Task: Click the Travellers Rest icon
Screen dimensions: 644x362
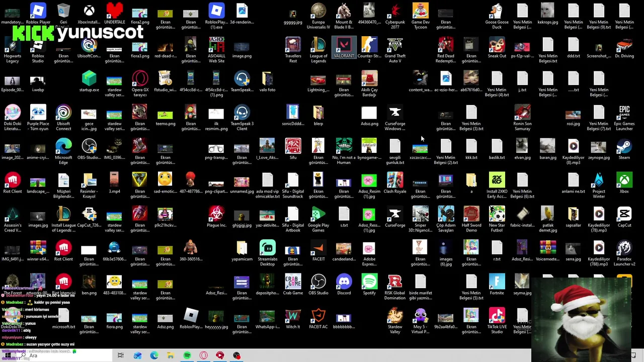Action: coord(293,49)
